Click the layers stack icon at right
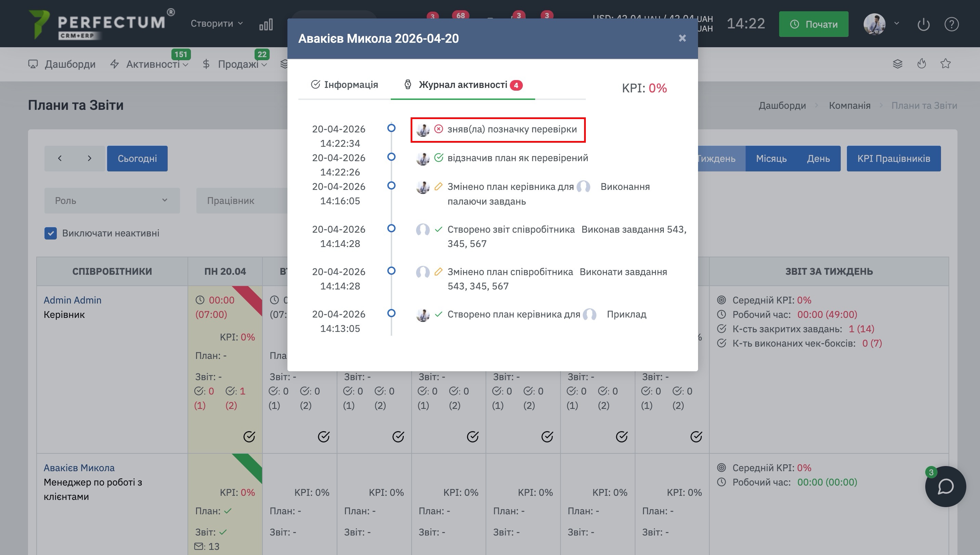This screenshot has height=555, width=980. (898, 64)
